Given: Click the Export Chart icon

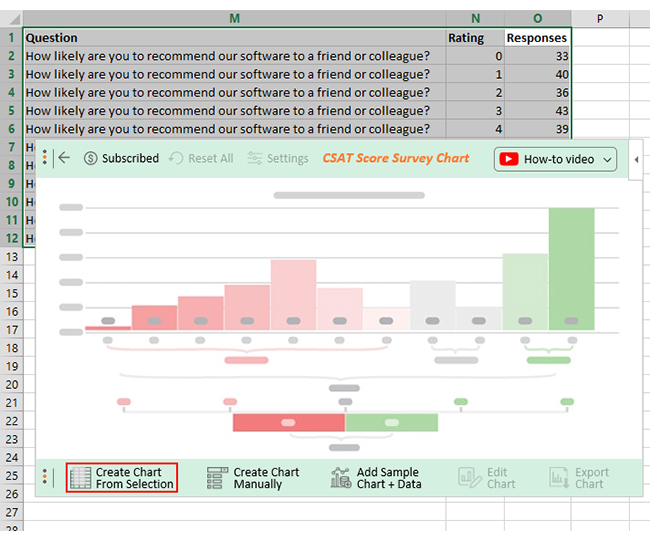Looking at the screenshot, I should (559, 478).
